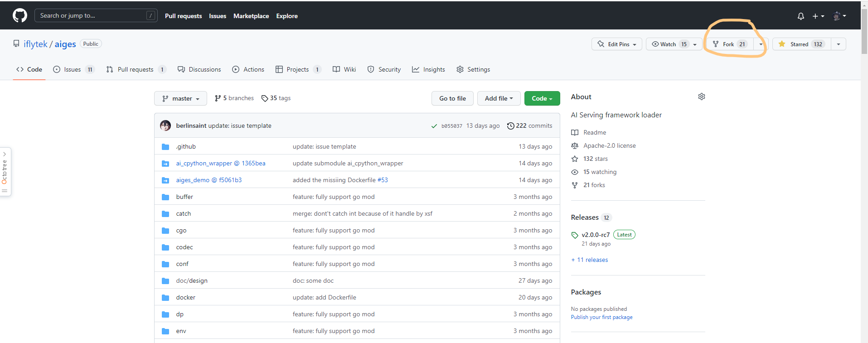The height and width of the screenshot is (343, 868).
Task: Go to Marketplace in top navigation
Action: (x=251, y=16)
